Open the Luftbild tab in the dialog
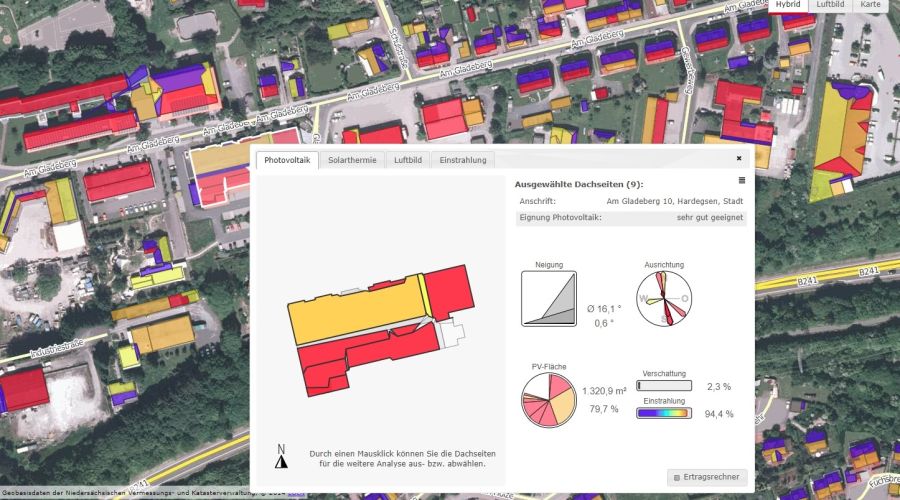This screenshot has width=900, height=500. click(408, 160)
